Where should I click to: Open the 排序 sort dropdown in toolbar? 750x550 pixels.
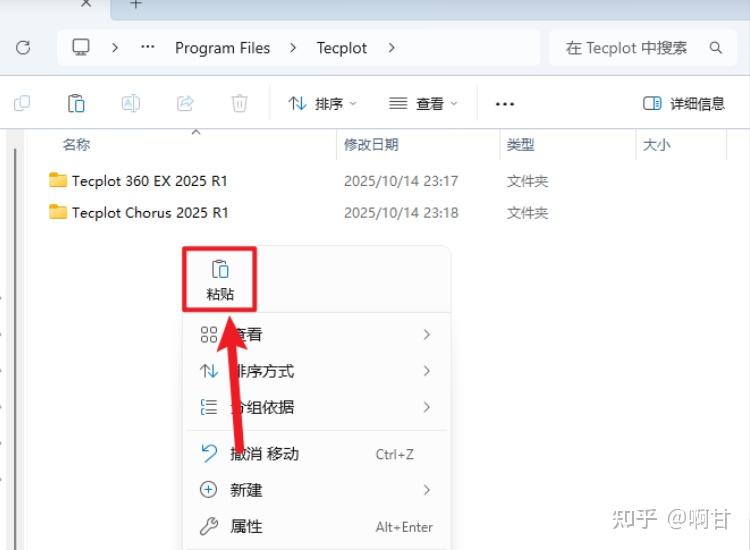point(322,103)
